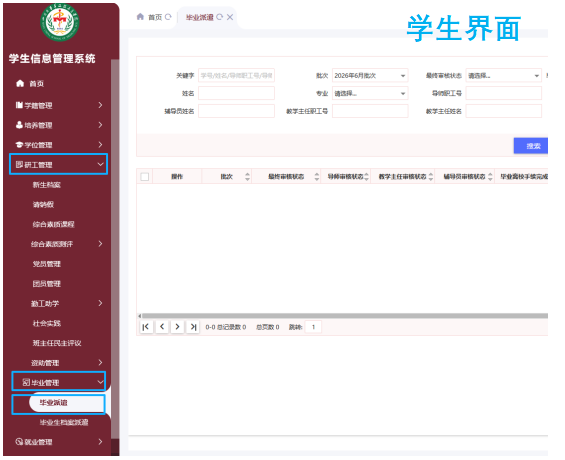The width and height of the screenshot is (565, 460).
Task: Click the blue 搜索 button
Action: pyautogui.click(x=531, y=146)
